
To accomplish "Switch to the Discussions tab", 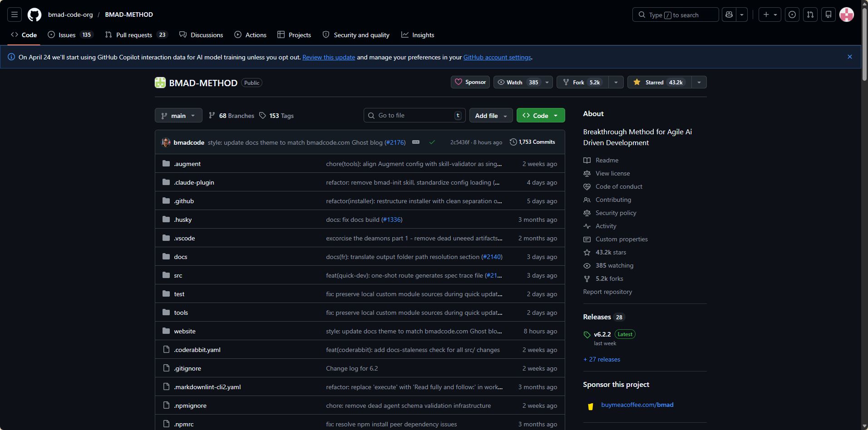I will [201, 35].
